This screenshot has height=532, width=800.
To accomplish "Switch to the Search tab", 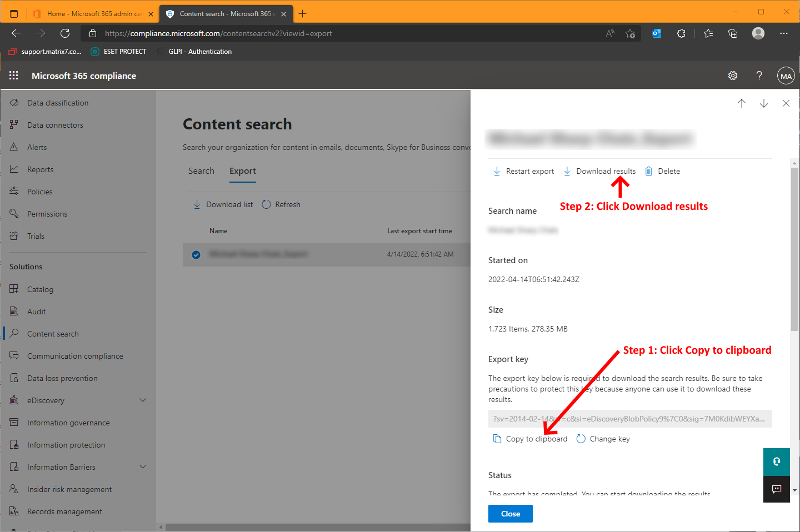I will [x=201, y=171].
